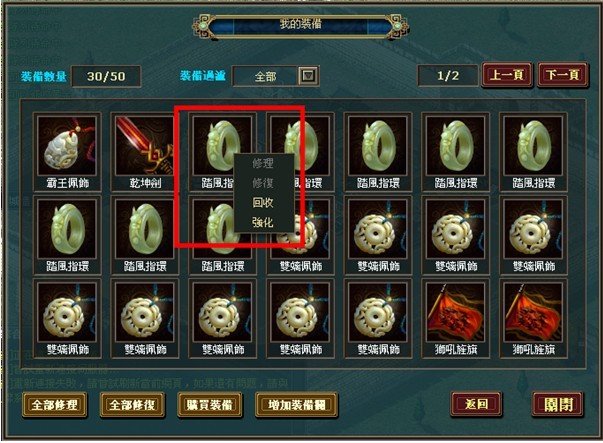Click the 增加裝備欄 button
The image size is (603, 443).
click(x=297, y=405)
